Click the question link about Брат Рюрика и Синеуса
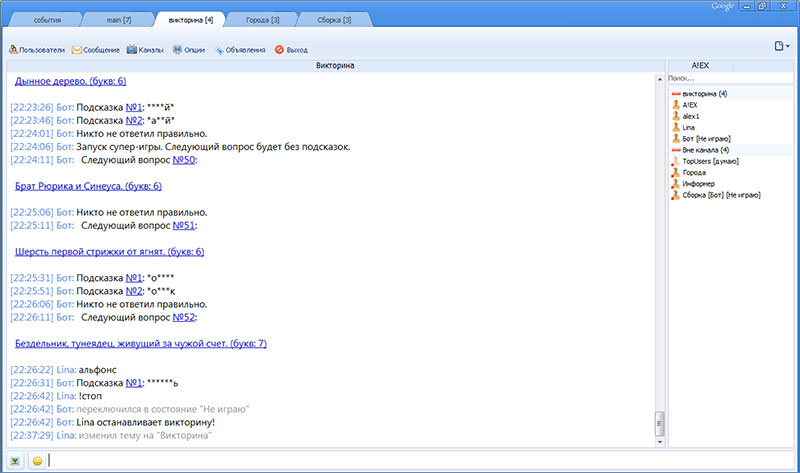Image resolution: width=800 pixels, height=473 pixels. tap(88, 186)
